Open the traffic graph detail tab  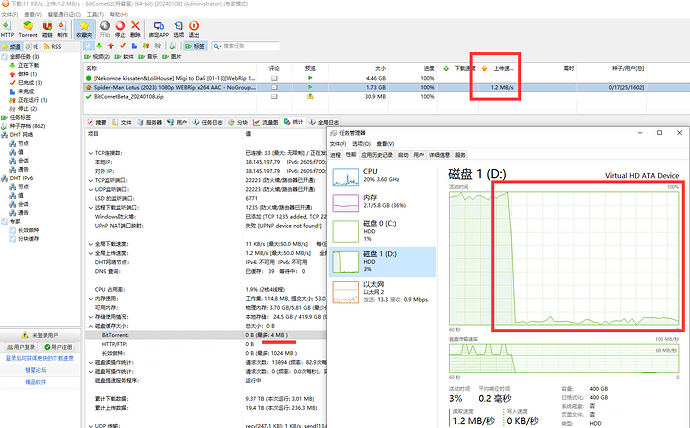266,122
